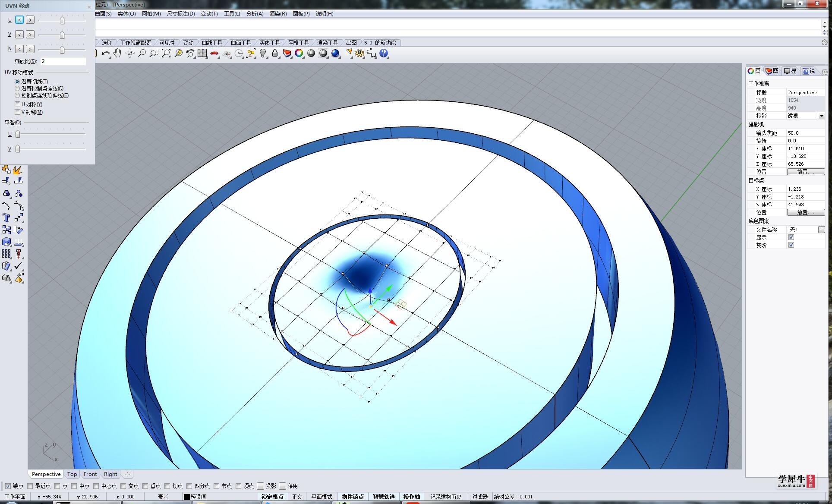The image size is (832, 504).
Task: Click the N increase arrow button
Action: [30, 49]
